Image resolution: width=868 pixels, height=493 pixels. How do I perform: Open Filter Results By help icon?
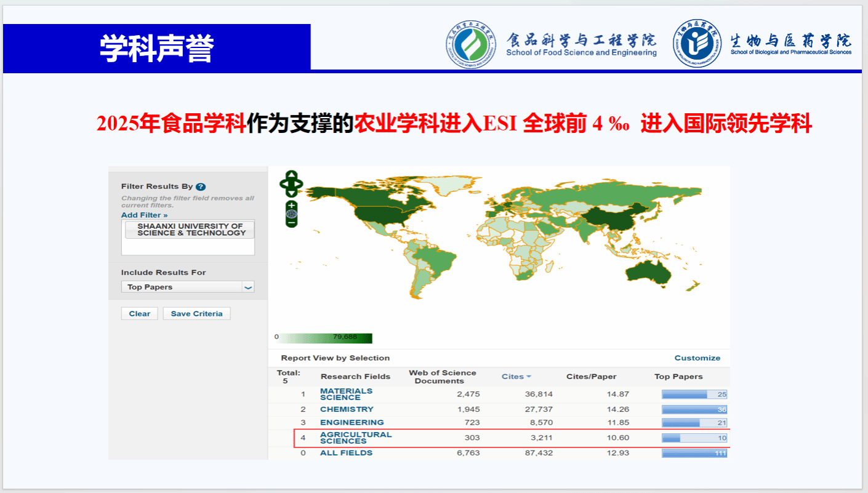point(201,186)
